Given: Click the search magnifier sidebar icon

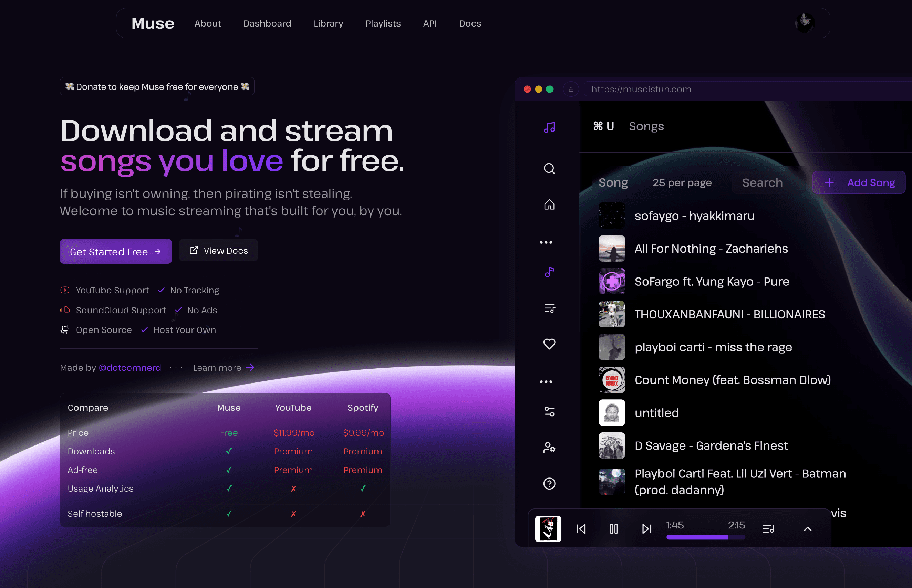Looking at the screenshot, I should coord(549,168).
